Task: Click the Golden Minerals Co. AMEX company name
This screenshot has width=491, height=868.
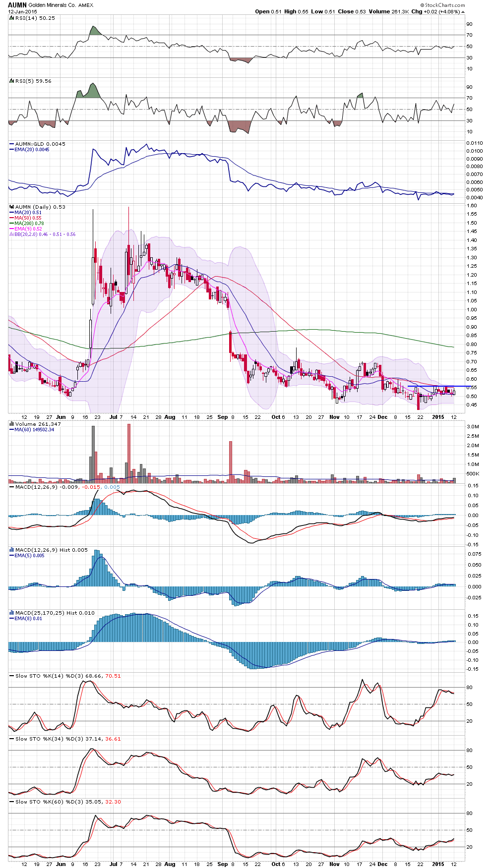Action: tap(61, 5)
